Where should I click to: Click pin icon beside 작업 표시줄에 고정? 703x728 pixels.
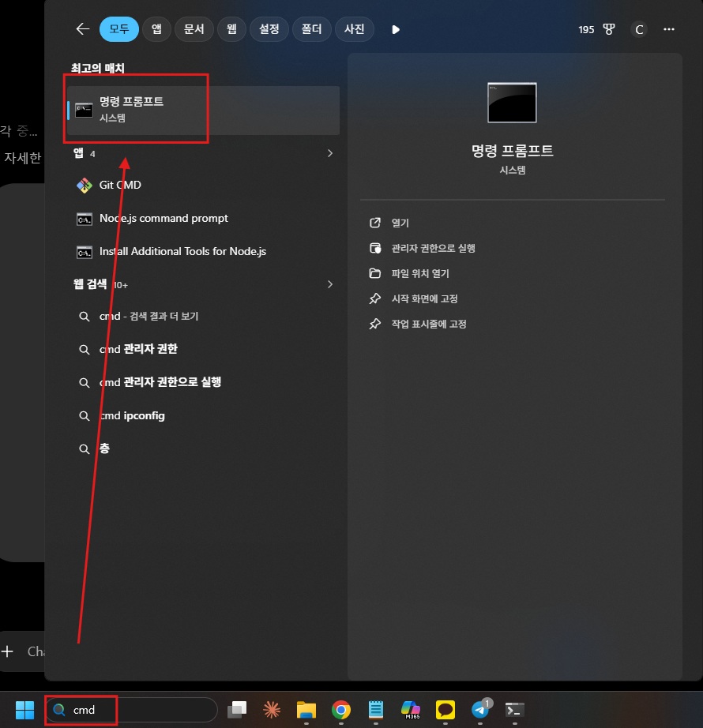(x=375, y=324)
